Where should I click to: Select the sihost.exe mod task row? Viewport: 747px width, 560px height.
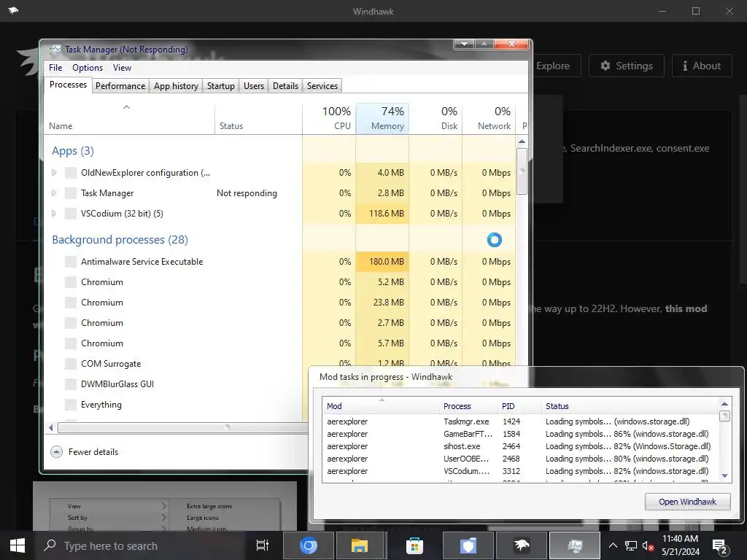click(x=520, y=446)
